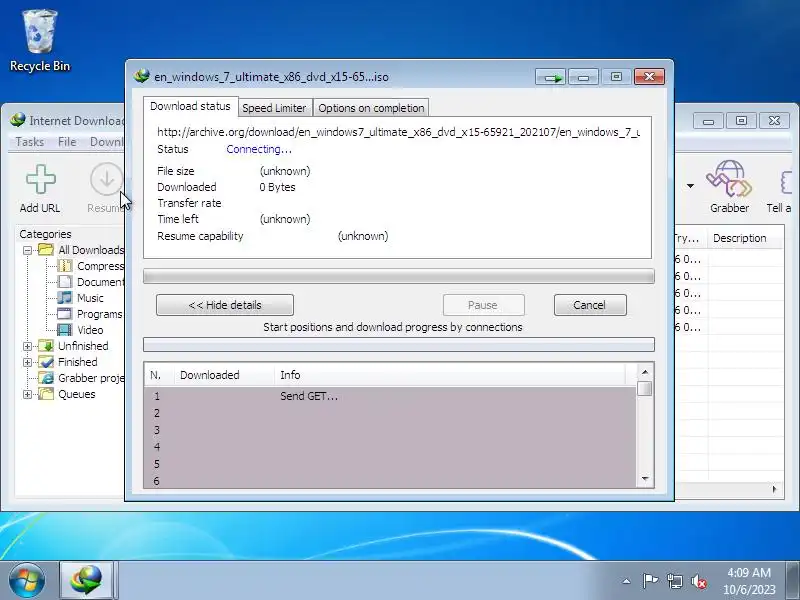Click the Connecting... status text
This screenshot has width=800, height=600.
click(259, 149)
